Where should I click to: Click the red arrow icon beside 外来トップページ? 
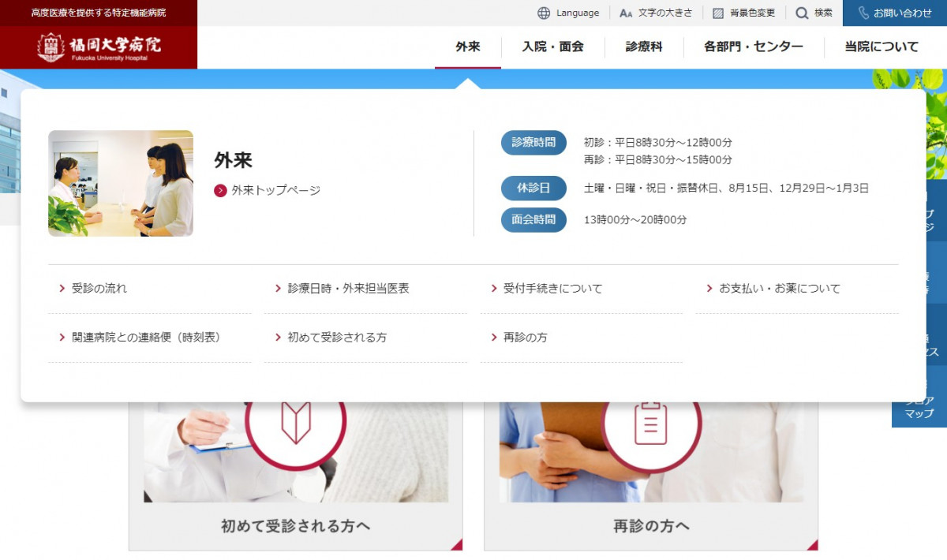[x=220, y=190]
